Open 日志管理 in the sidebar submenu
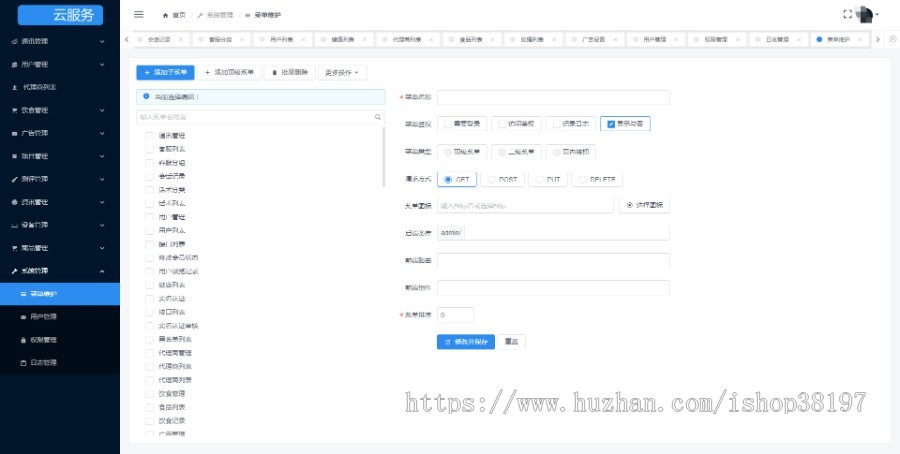Image resolution: width=900 pixels, height=454 pixels. tap(60, 363)
